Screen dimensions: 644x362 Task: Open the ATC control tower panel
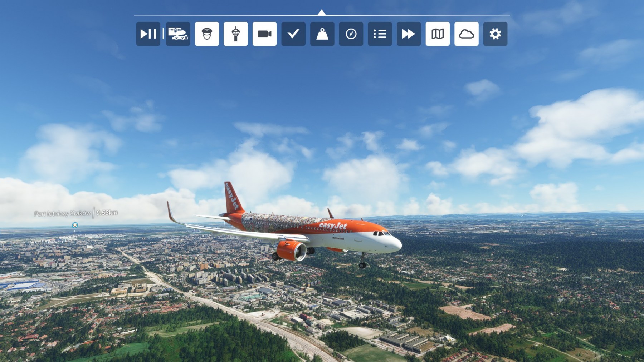pos(236,34)
